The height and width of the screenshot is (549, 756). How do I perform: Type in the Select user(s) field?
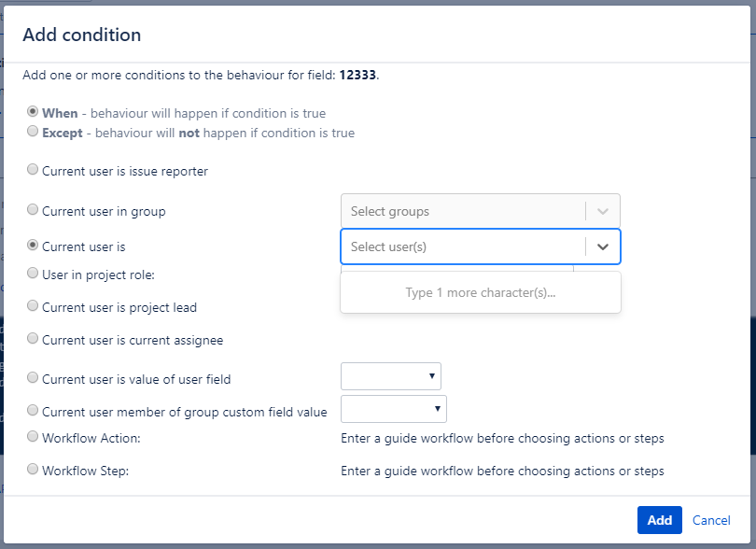(x=463, y=246)
